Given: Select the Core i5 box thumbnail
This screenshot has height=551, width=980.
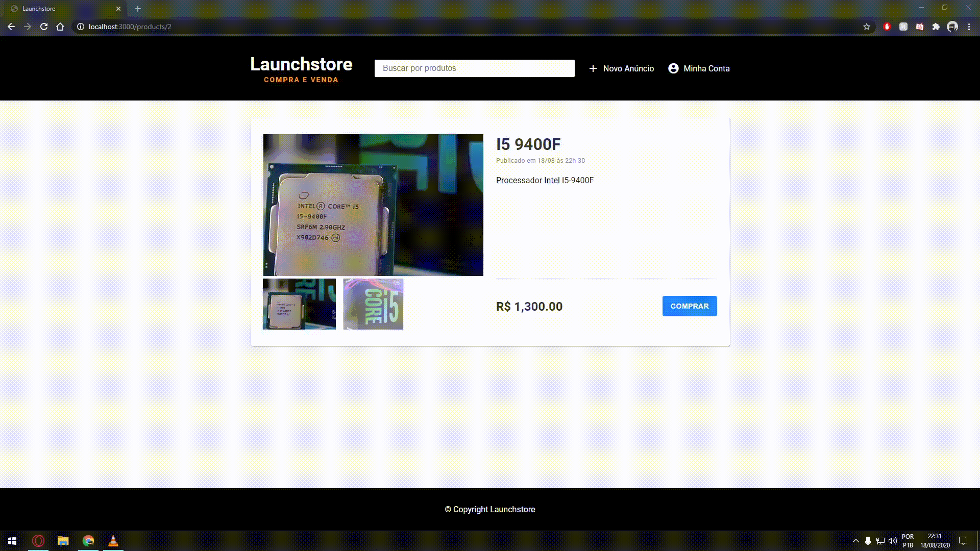Looking at the screenshot, I should (373, 304).
